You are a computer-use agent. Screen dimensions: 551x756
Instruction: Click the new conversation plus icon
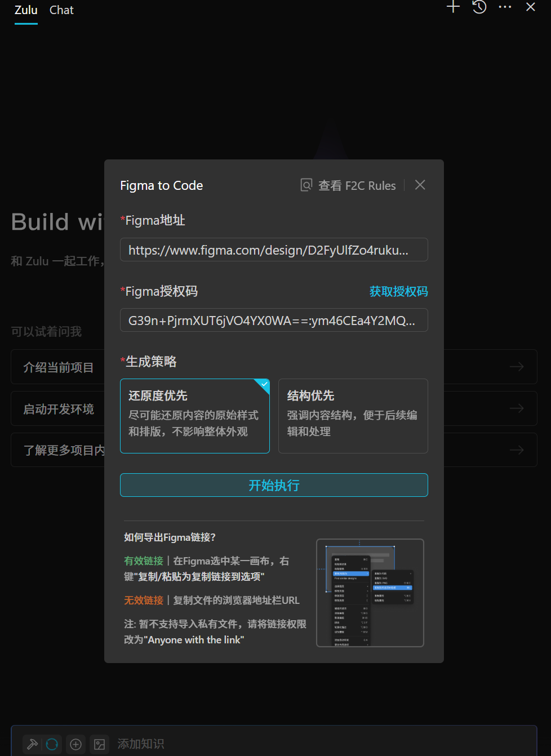pyautogui.click(x=453, y=7)
